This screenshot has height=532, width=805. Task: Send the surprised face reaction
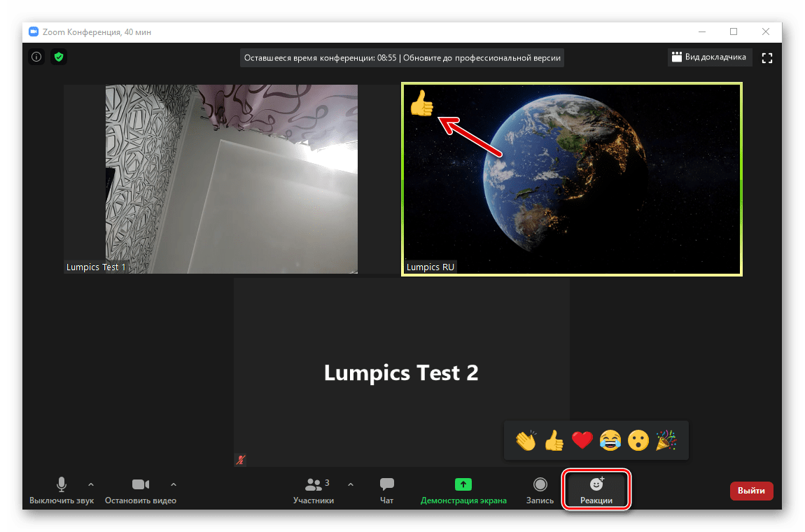pos(638,440)
